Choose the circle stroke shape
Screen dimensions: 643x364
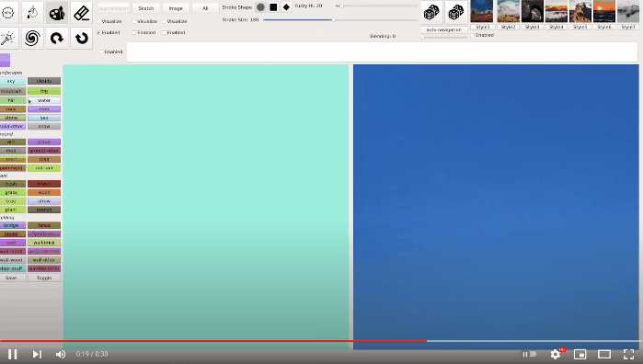tap(260, 7)
